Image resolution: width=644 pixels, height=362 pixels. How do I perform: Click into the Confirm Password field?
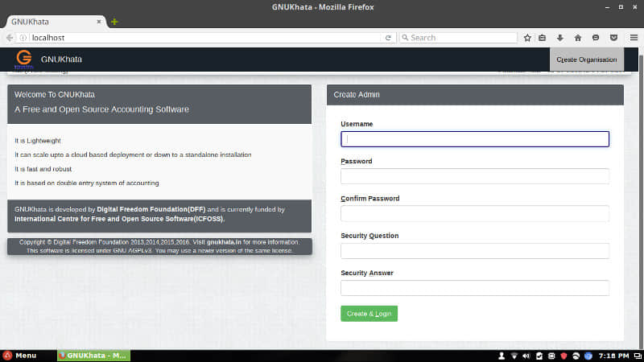[475, 213]
